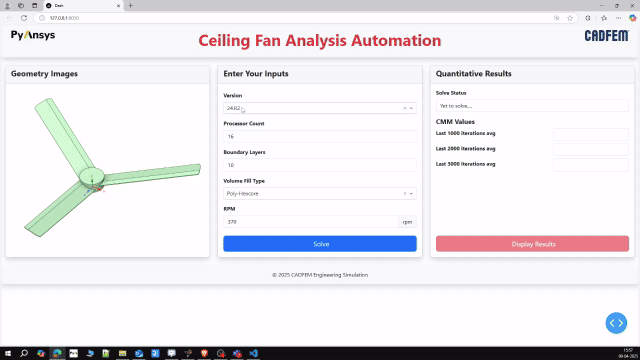
Task: Open a new browser tab
Action: click(x=131, y=6)
